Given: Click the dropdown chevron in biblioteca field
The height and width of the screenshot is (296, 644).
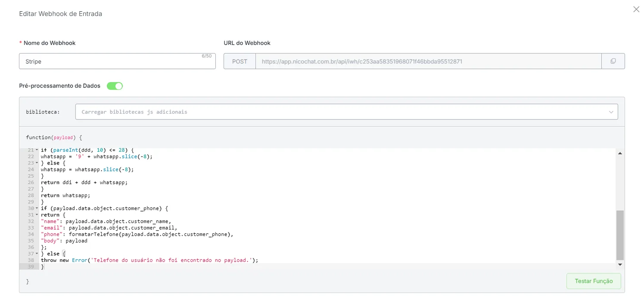Looking at the screenshot, I should click(611, 112).
